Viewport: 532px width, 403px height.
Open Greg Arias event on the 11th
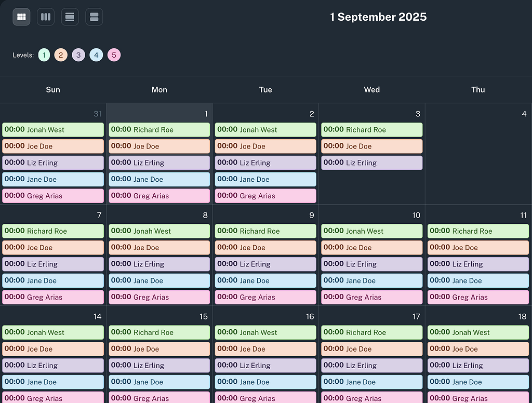pos(478,297)
